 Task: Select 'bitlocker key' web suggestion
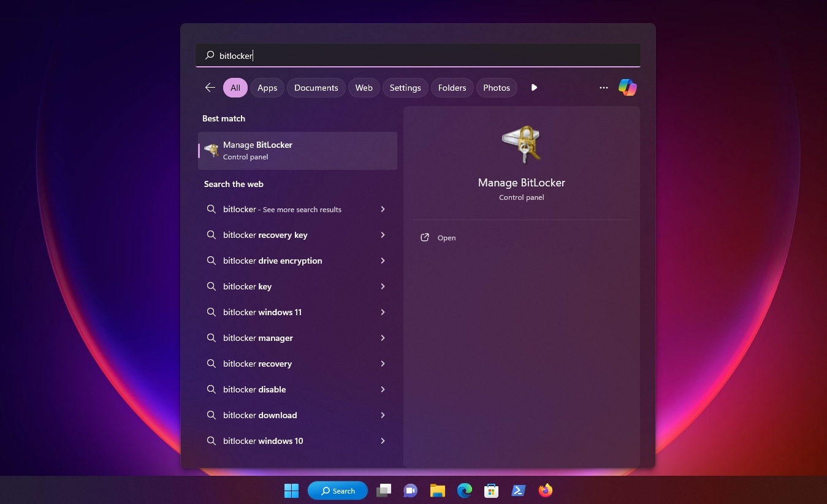[x=297, y=286]
